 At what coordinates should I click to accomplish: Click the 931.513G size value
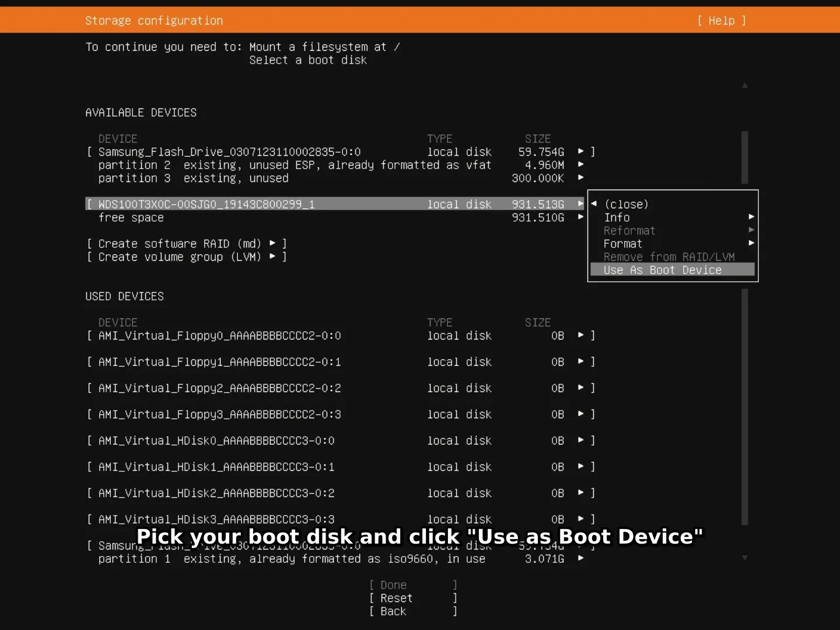coord(538,204)
